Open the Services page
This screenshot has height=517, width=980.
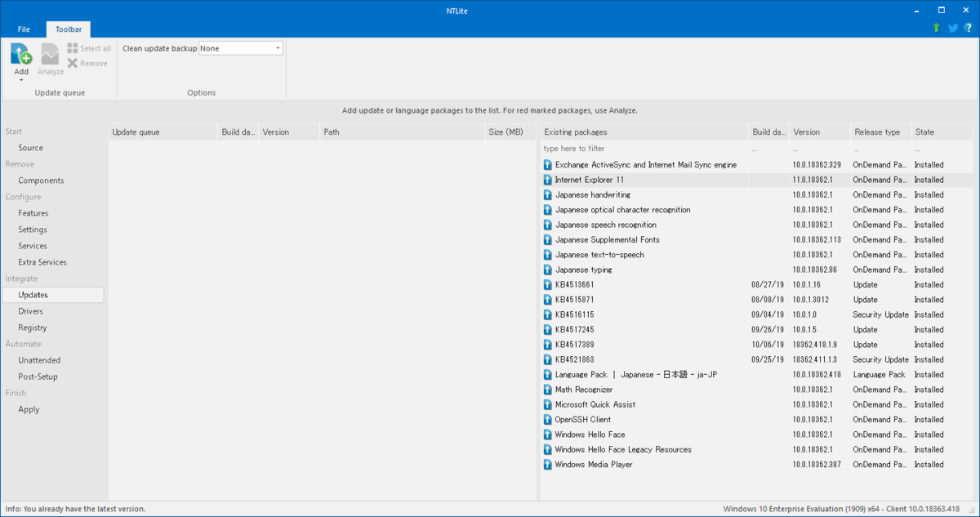coord(33,246)
